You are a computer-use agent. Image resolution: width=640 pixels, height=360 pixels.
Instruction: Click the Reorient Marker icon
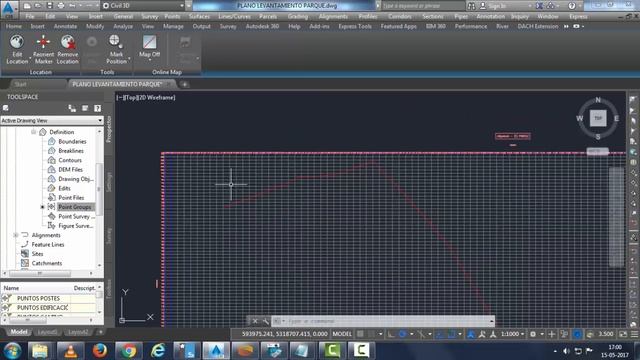pyautogui.click(x=43, y=42)
